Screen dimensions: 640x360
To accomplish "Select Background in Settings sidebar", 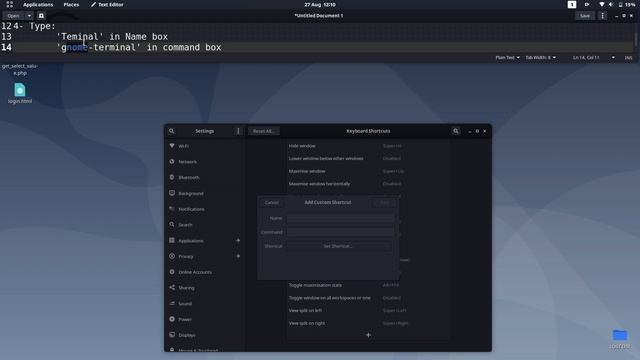I will [x=204, y=193].
